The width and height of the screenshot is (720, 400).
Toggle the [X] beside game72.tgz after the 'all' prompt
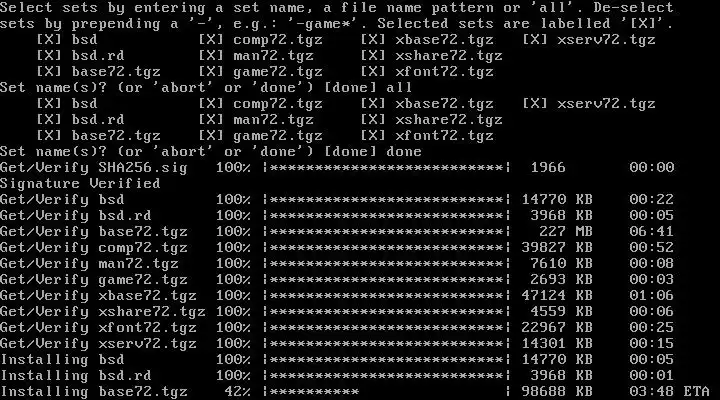210,135
